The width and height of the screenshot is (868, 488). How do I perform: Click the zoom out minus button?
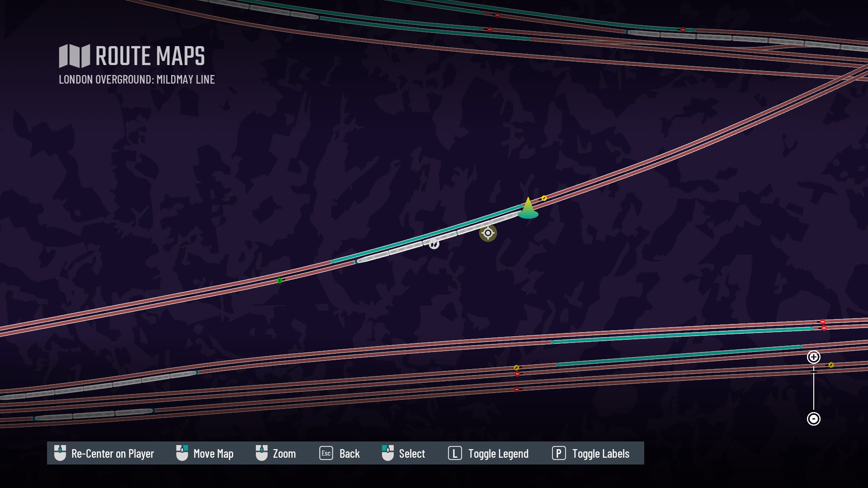(814, 419)
